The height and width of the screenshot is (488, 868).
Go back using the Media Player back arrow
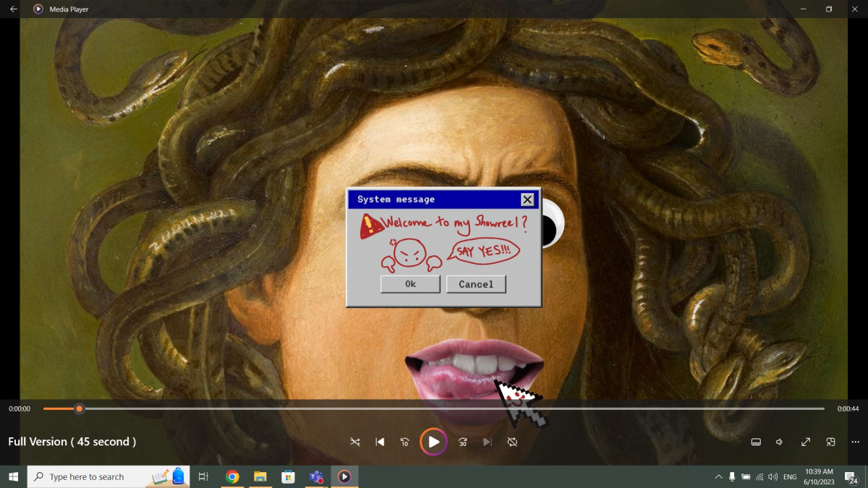click(13, 9)
